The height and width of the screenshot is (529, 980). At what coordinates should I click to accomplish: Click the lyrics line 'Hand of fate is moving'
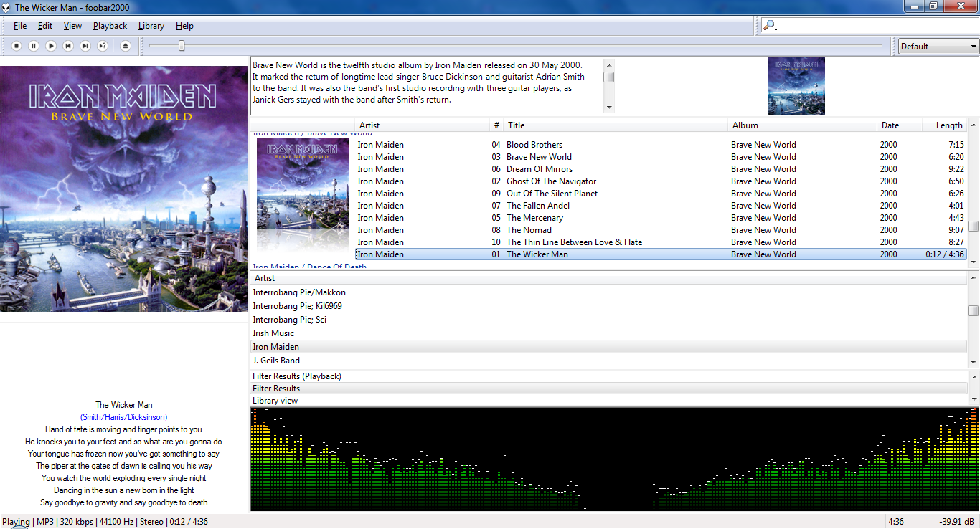click(x=123, y=429)
